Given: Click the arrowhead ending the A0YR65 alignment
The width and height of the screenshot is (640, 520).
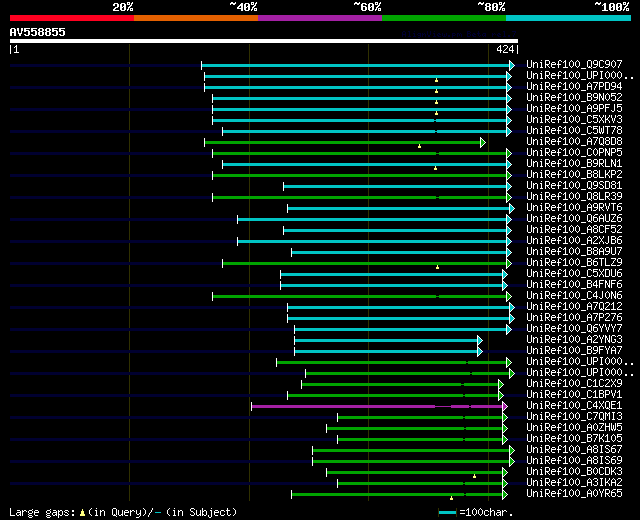Looking at the screenshot, I should click(505, 495).
